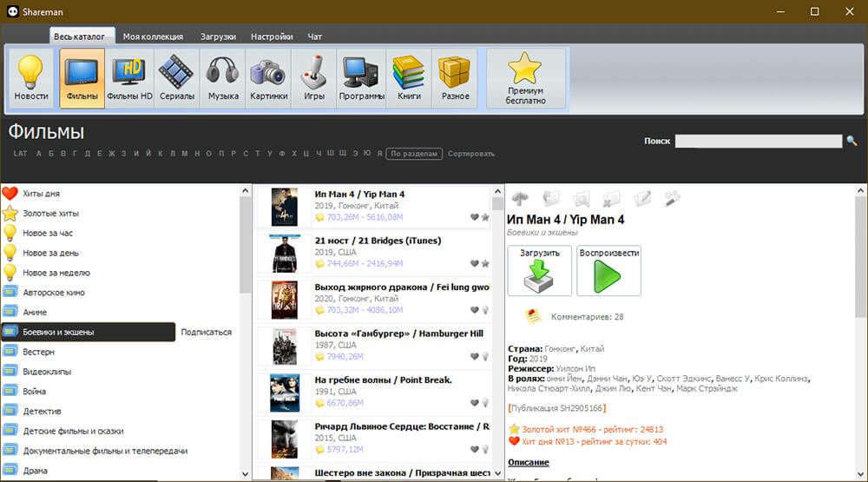This screenshot has height=482, width=868.
Task: Click in the Поиск search field
Action: [758, 141]
